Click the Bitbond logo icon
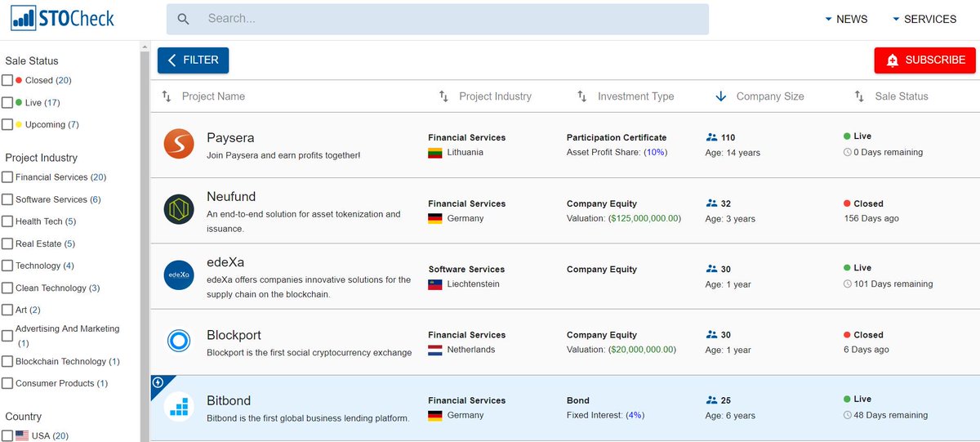The width and height of the screenshot is (980, 442). 178,407
